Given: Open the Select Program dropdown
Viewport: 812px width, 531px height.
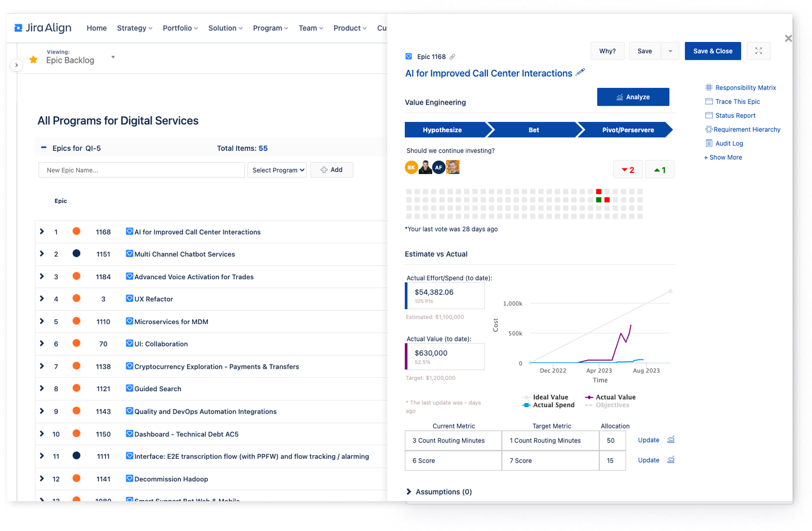Looking at the screenshot, I should (x=277, y=170).
